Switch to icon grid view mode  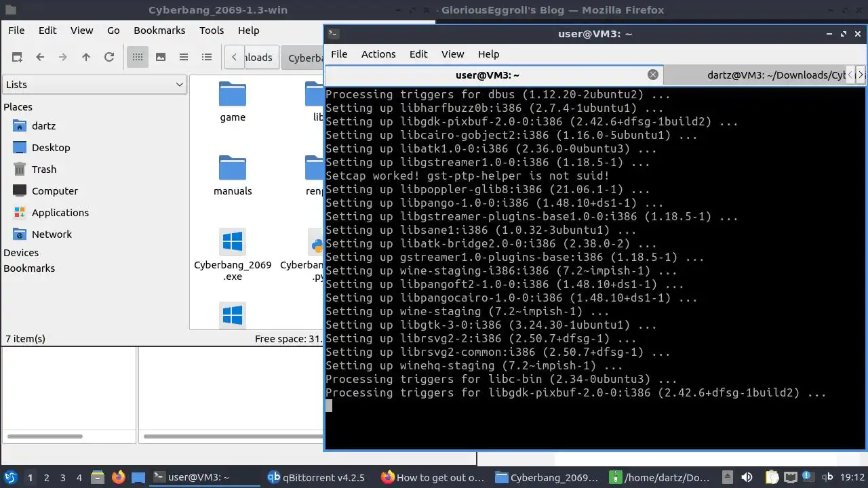138,58
